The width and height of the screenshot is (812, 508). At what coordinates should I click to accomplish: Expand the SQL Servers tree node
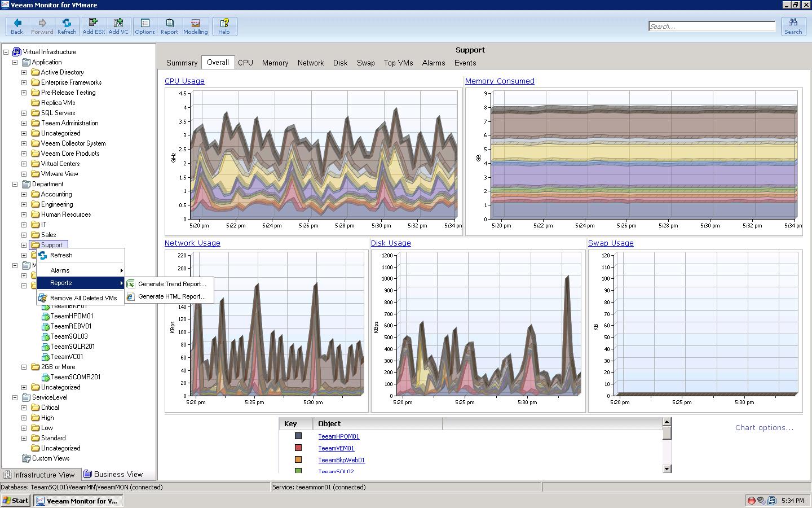pyautogui.click(x=24, y=113)
